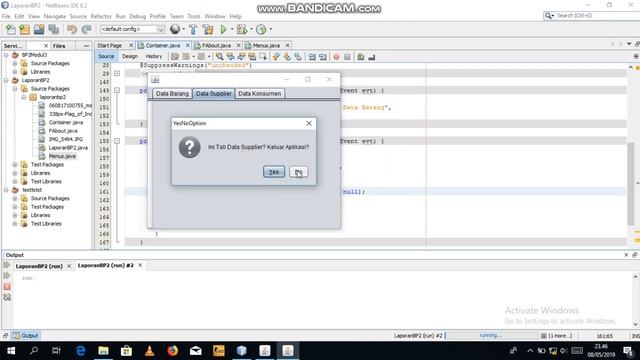This screenshot has width=640, height=360.
Task: Select the Source view button
Action: [x=106, y=56]
